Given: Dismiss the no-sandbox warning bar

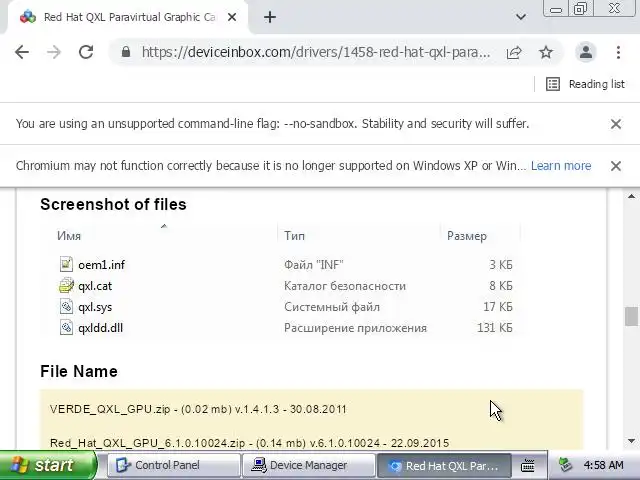Looking at the screenshot, I should coord(616,124).
